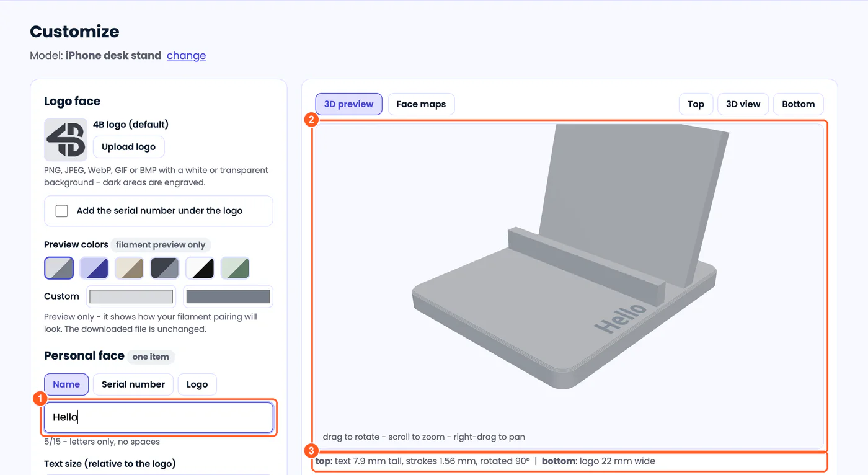
Task: Click the Personal face section heading
Action: 84,355
